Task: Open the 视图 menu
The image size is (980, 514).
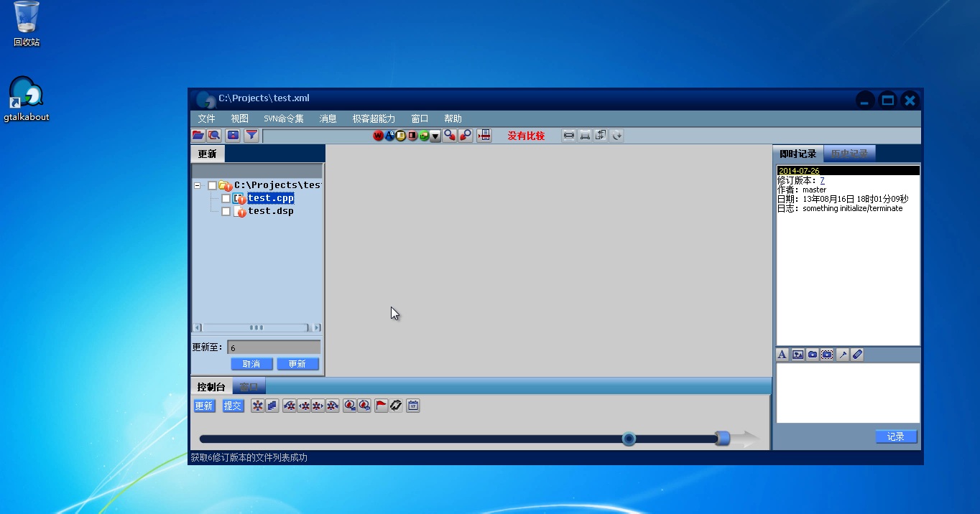Action: tap(239, 118)
